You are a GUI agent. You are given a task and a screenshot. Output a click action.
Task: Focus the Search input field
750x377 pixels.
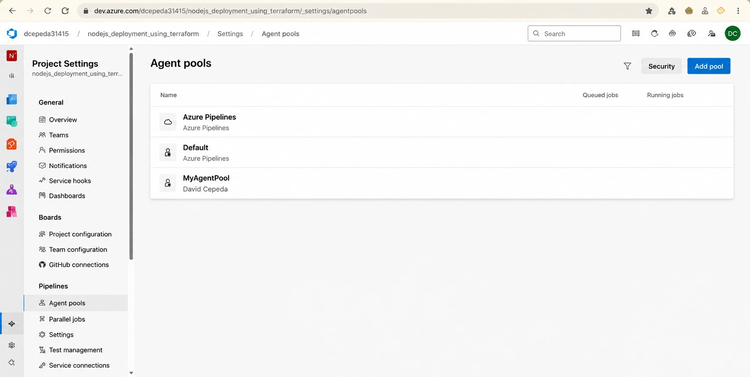pos(574,33)
